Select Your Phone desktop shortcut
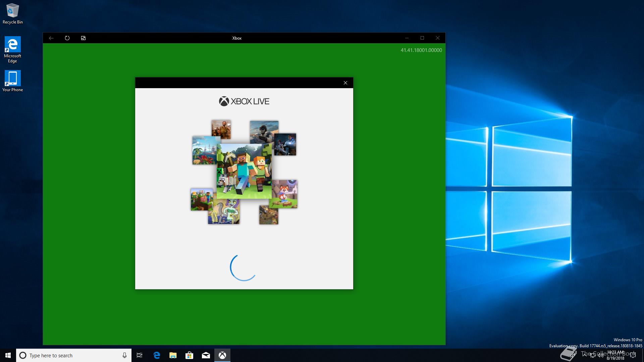 pos(13,81)
